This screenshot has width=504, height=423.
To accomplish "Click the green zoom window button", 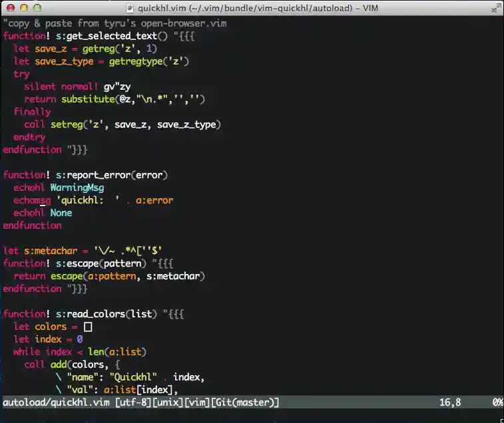I will 37,8.
